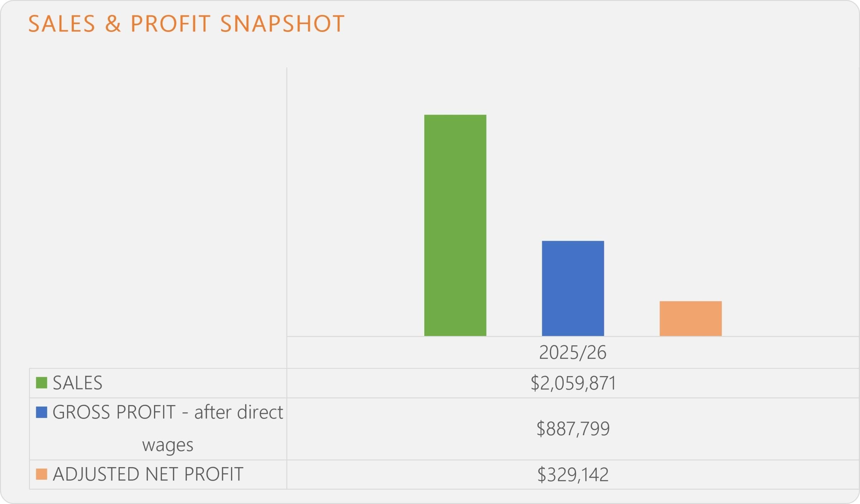The width and height of the screenshot is (860, 504).
Task: Select the $329,142 net profit value
Action: [573, 474]
